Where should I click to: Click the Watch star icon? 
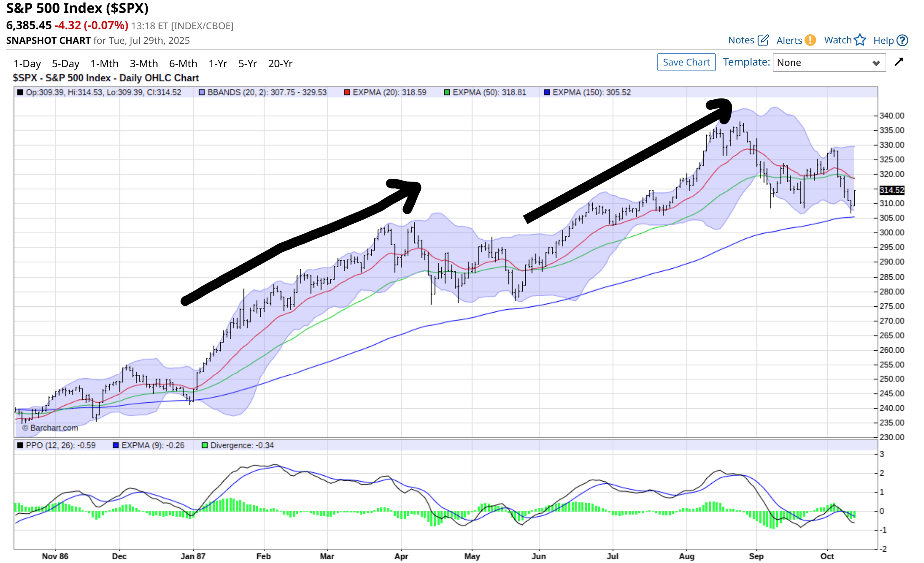[x=860, y=40]
